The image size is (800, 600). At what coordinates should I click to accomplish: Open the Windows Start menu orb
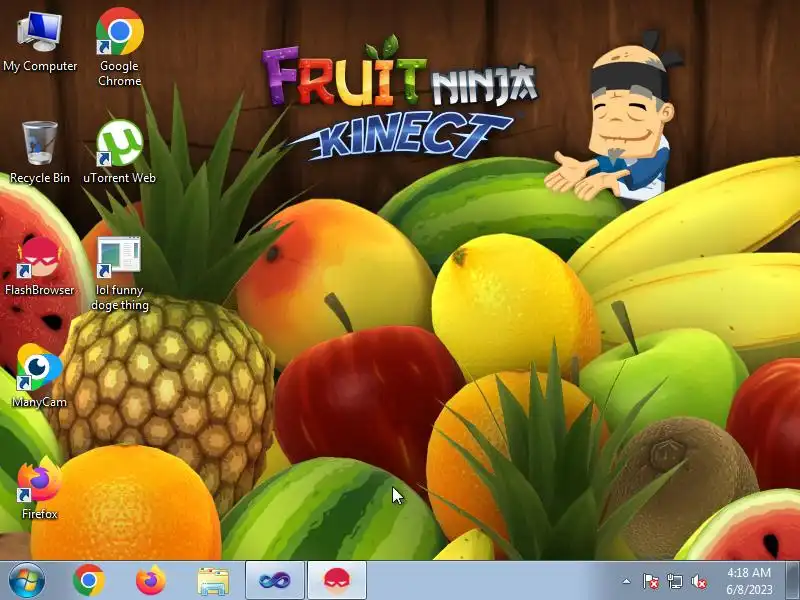pyautogui.click(x=27, y=581)
